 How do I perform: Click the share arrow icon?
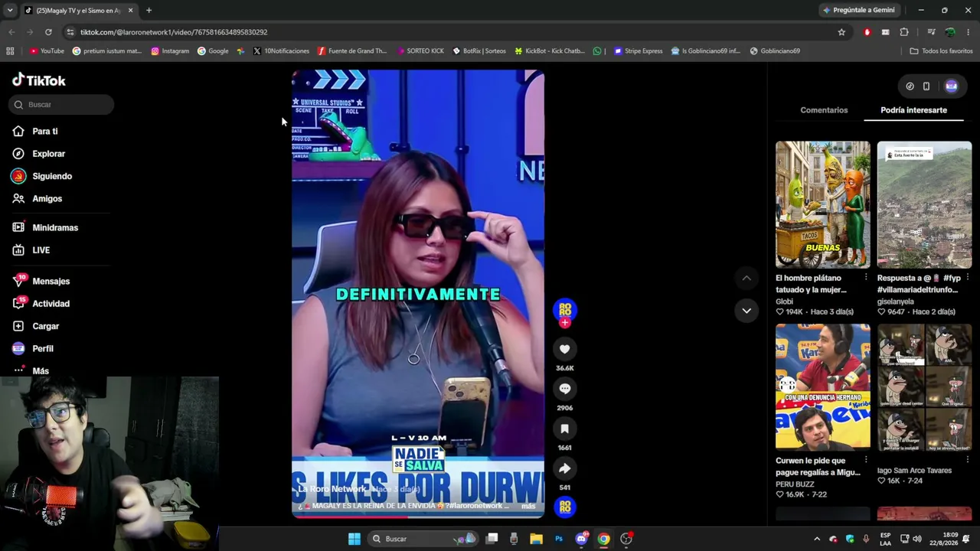[565, 468]
